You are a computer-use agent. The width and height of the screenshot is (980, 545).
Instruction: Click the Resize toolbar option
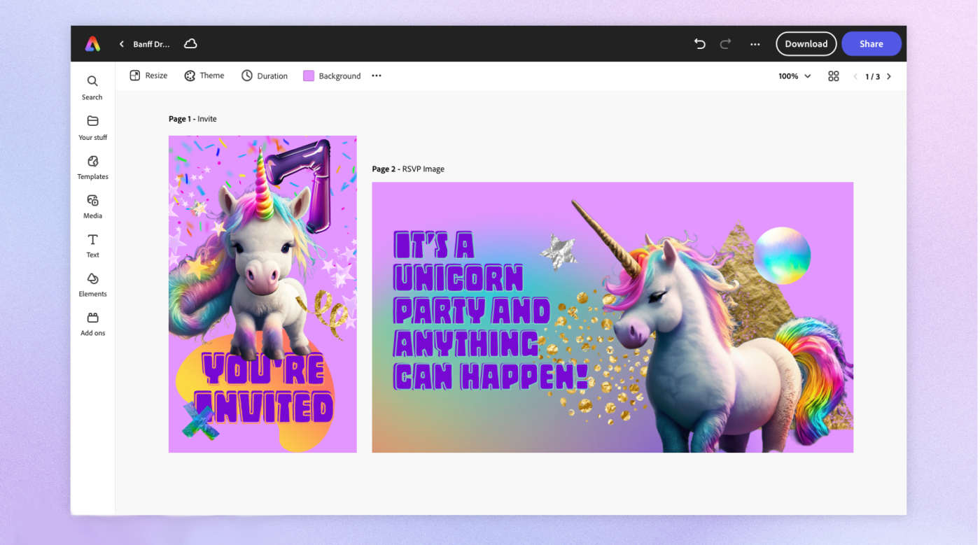pyautogui.click(x=148, y=76)
